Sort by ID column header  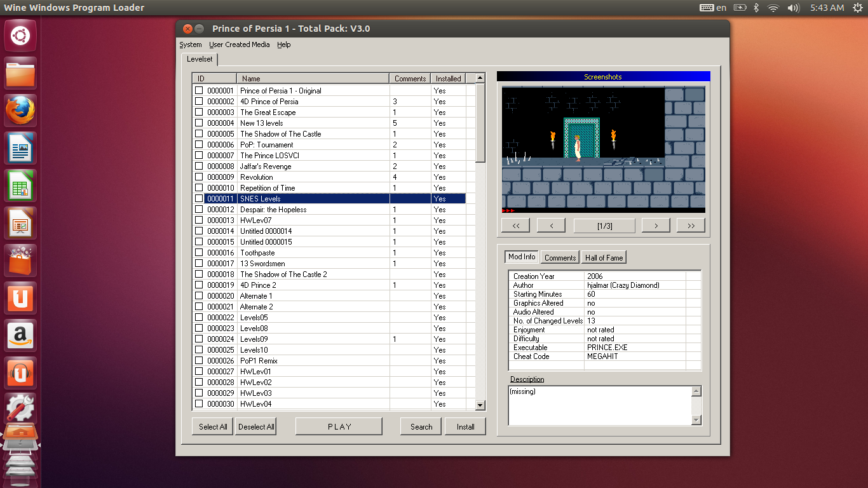(x=215, y=78)
